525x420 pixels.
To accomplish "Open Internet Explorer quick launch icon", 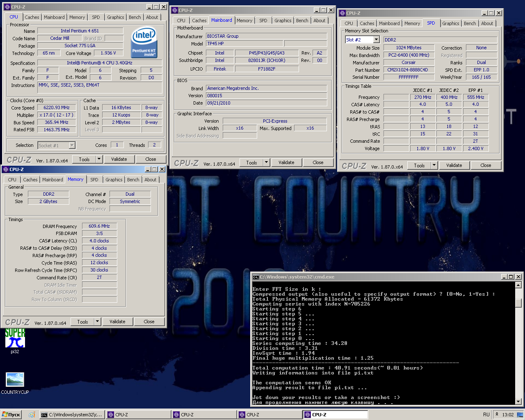I will (x=32, y=415).
